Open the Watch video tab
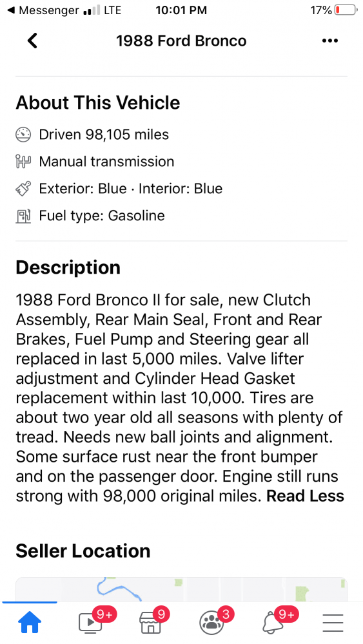The width and height of the screenshot is (363, 644). [x=90, y=622]
